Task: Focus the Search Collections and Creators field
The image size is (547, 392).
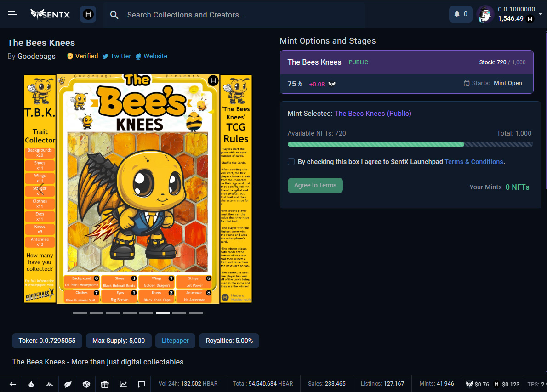Action: coord(234,15)
